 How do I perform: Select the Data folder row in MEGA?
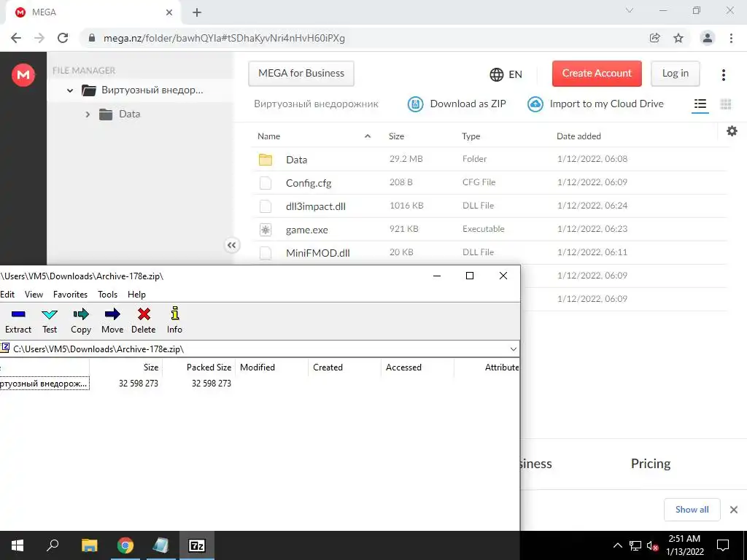click(491, 159)
